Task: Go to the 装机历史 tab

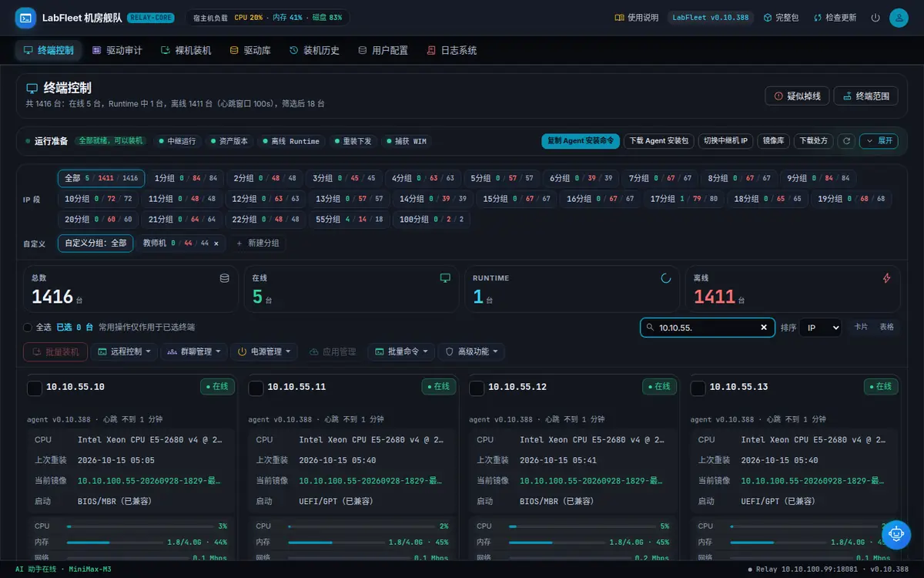Action: pos(314,51)
